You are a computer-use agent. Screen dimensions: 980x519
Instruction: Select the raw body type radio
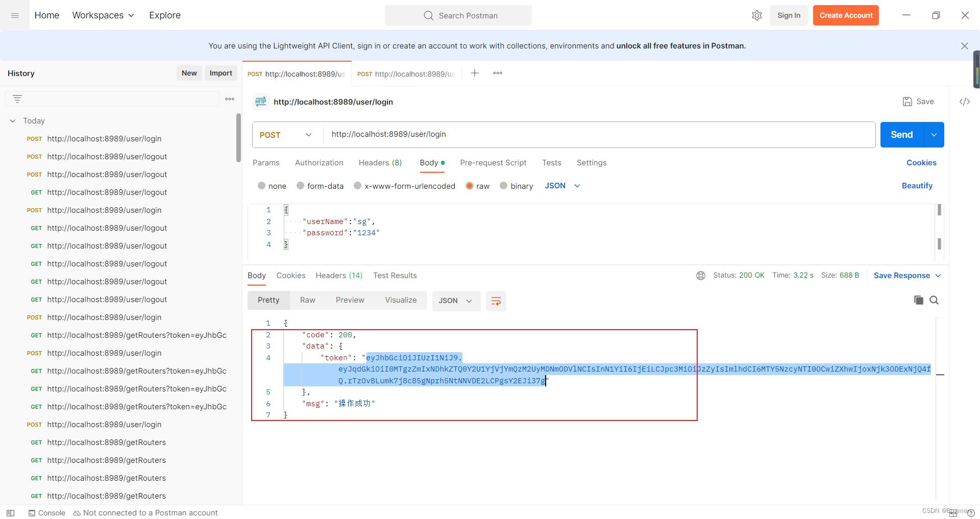(x=469, y=186)
